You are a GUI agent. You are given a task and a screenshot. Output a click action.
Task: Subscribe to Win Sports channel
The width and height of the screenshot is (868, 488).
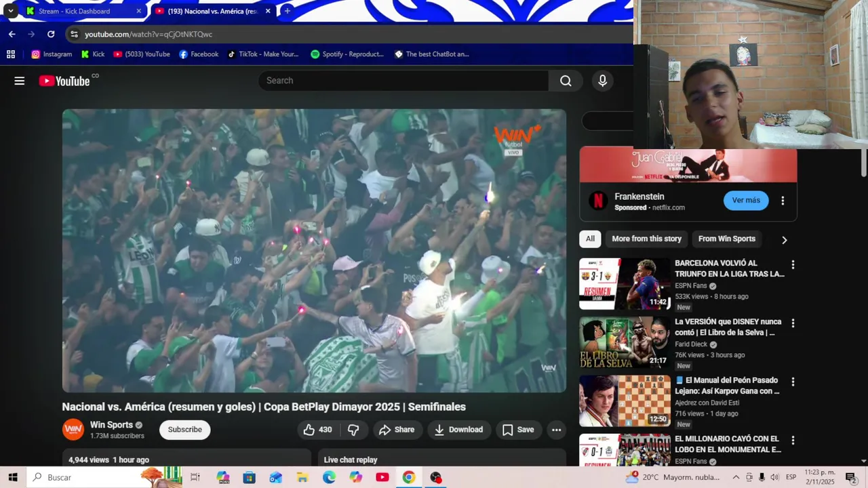click(184, 430)
